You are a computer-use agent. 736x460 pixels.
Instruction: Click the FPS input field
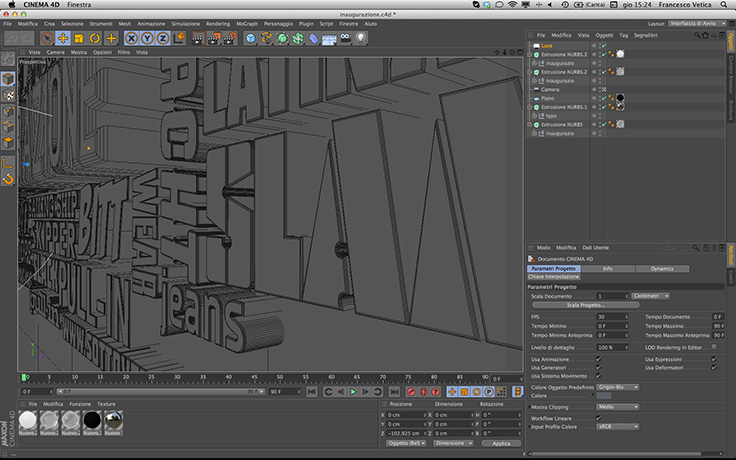612,317
